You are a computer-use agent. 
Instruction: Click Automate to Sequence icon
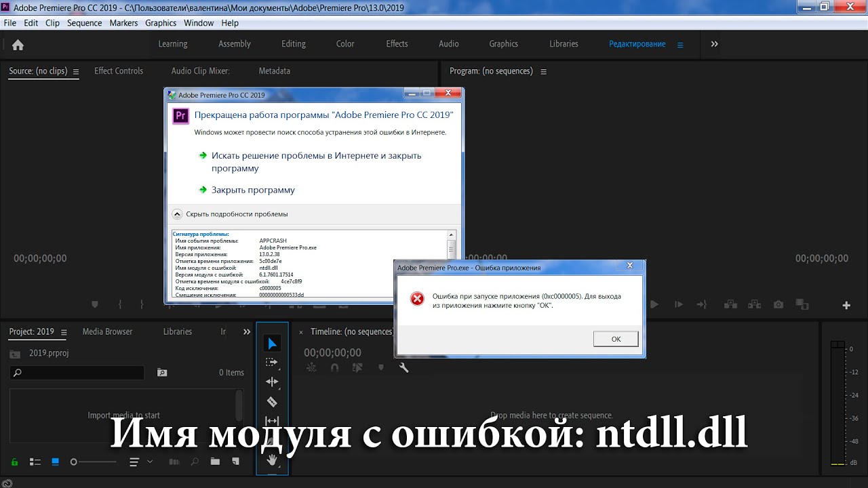[x=174, y=462]
